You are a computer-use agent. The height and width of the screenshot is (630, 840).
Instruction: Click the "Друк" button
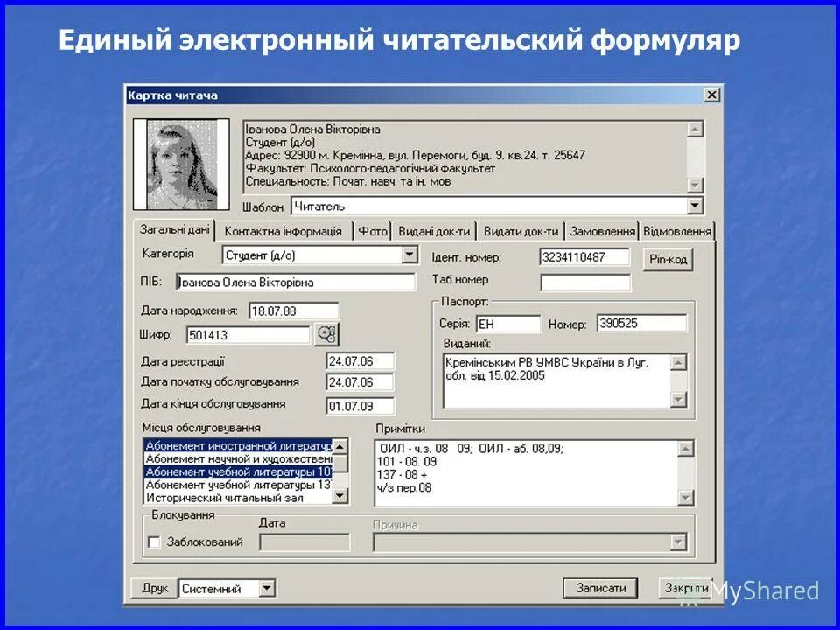(x=155, y=588)
